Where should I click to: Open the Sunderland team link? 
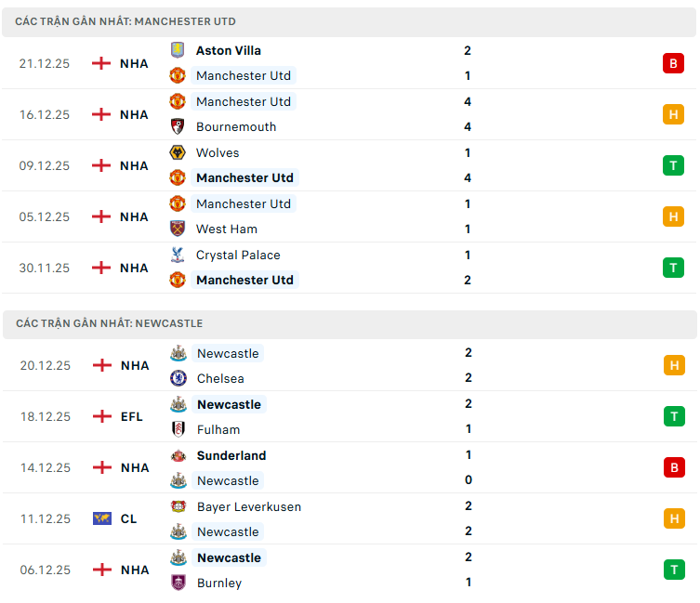pos(231,455)
